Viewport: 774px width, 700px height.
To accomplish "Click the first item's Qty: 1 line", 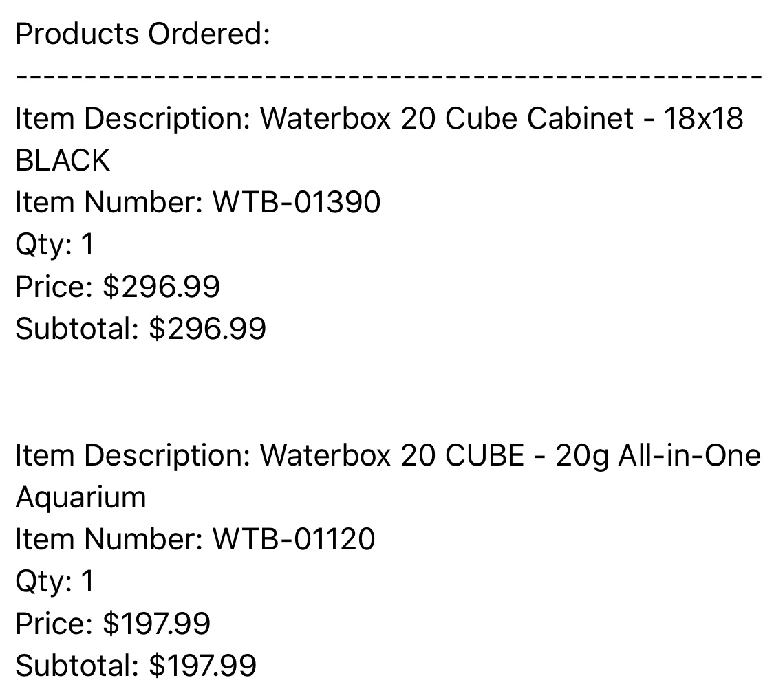I will tap(55, 245).
